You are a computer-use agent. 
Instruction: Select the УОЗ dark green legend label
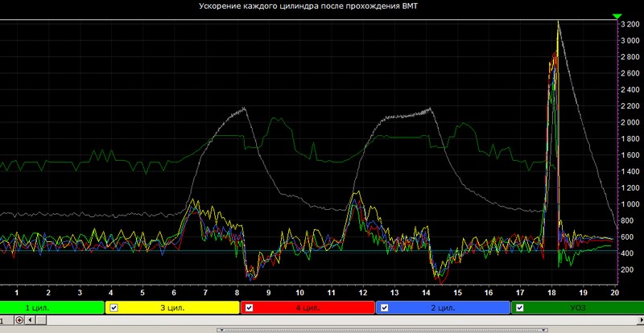tap(577, 307)
